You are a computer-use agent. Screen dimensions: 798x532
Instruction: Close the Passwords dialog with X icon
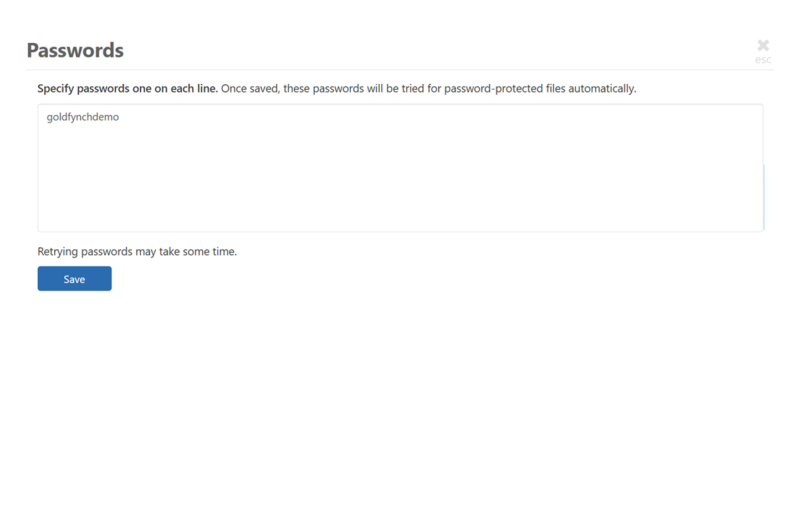[x=763, y=45]
